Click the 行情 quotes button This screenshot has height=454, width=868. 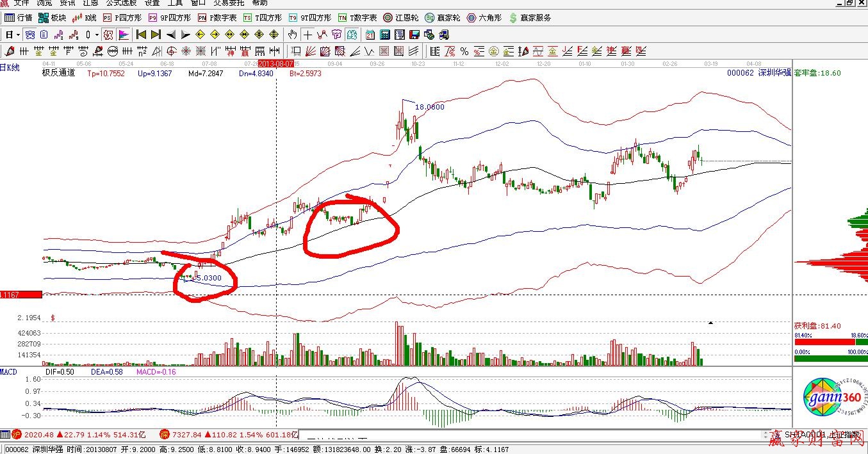coord(19,18)
